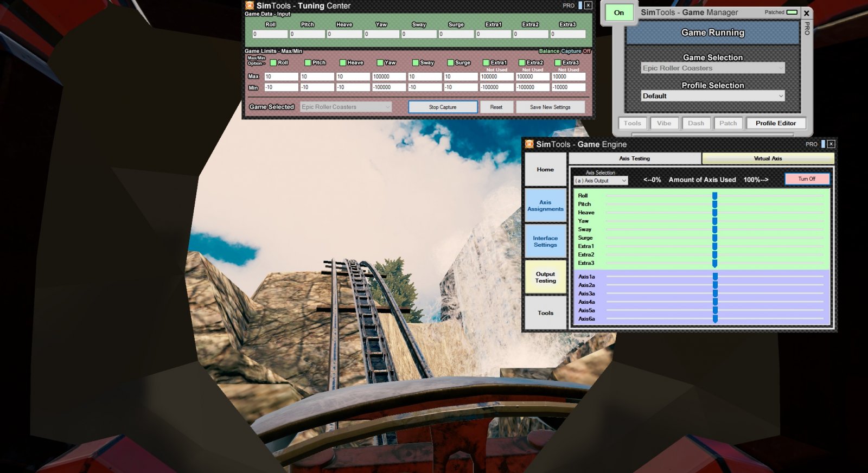Toggle the Extra1 max/min checkbox
The image size is (868, 473).
(486, 62)
